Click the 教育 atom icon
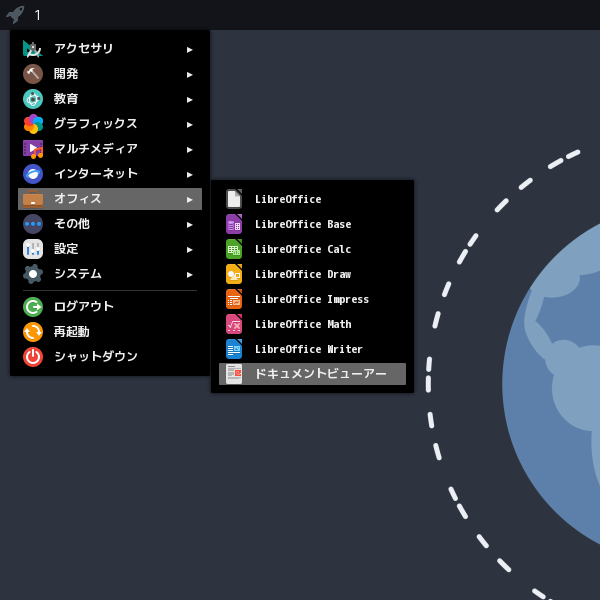 33,99
